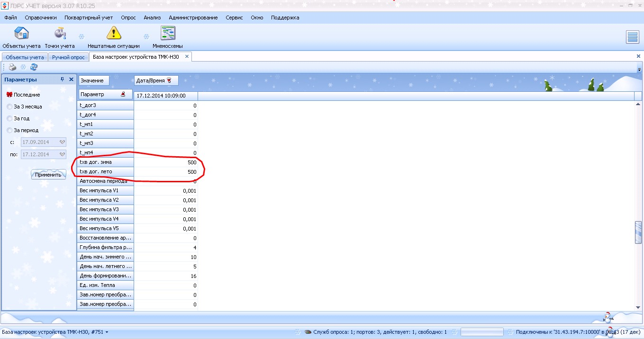The image size is (644, 339).
Task: Open the Поддержка menu
Action: (x=285, y=18)
